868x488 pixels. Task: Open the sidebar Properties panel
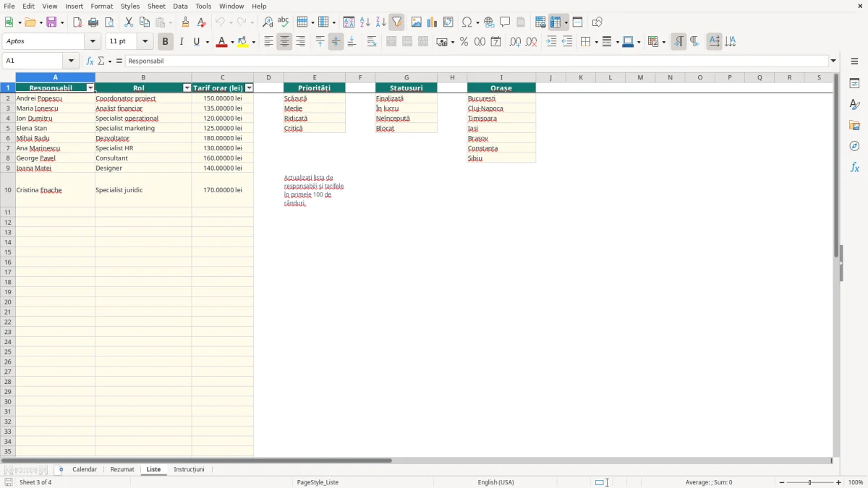coord(854,83)
